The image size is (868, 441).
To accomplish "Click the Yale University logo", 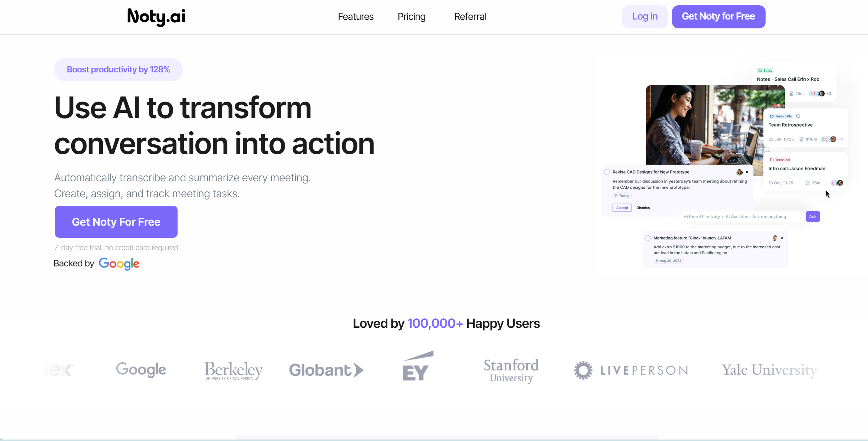I will click(x=769, y=370).
